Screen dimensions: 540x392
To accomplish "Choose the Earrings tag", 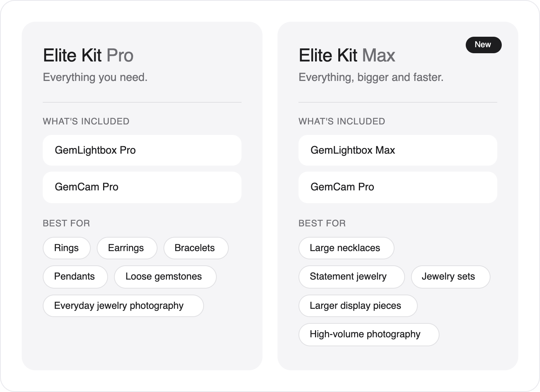I will click(127, 248).
